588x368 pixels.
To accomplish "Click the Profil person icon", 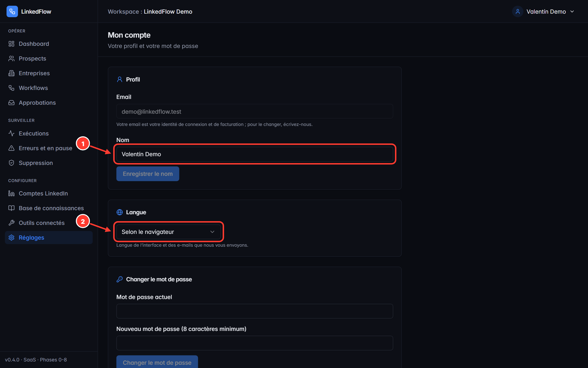I will click(x=120, y=79).
